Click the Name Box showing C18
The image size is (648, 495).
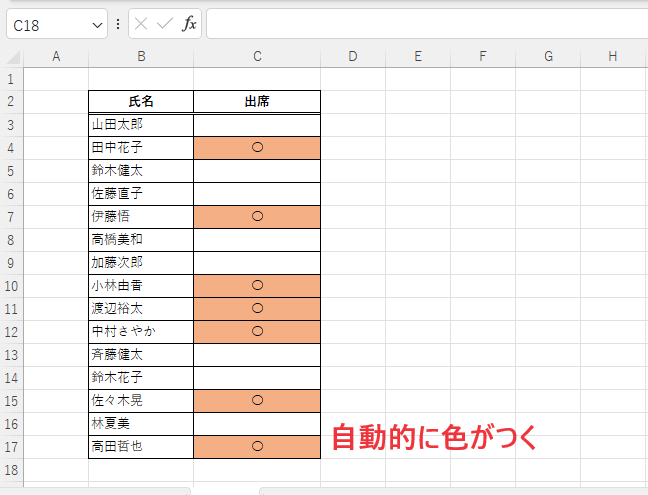[57, 24]
